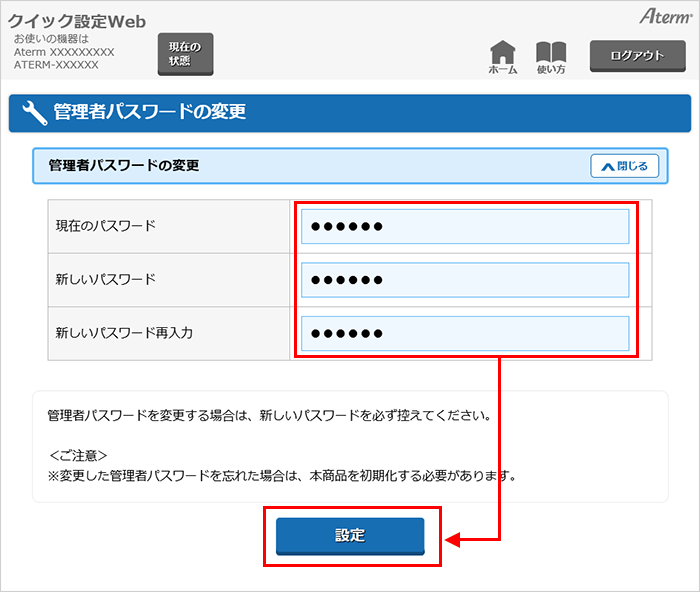Open the 使い方 guide book icon
This screenshot has height=592, width=700.
coord(551,57)
